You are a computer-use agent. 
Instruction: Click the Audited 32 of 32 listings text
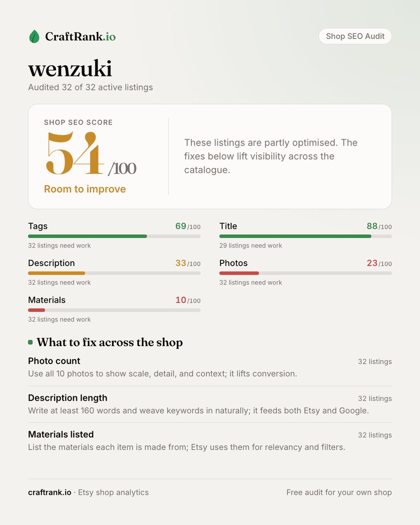click(x=91, y=87)
